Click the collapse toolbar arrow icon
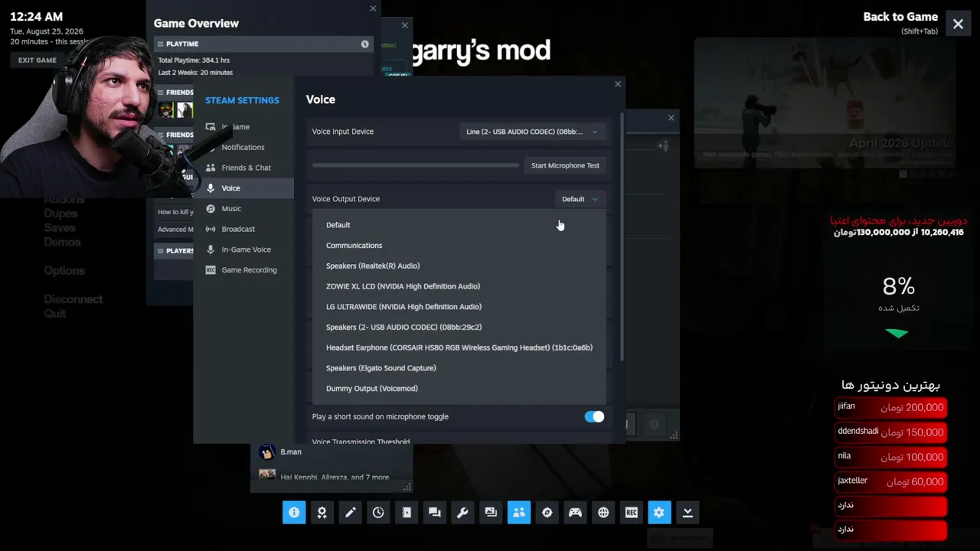Screen dimensions: 980x551 tap(688, 513)
